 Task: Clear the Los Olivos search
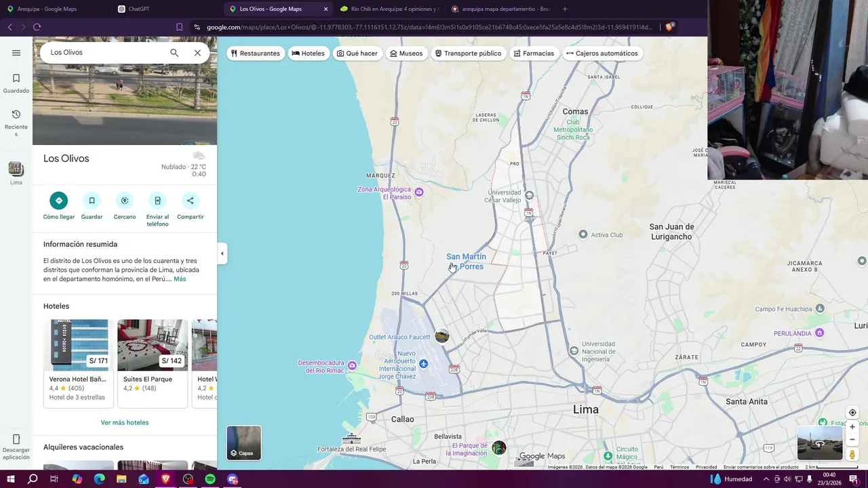coord(197,53)
